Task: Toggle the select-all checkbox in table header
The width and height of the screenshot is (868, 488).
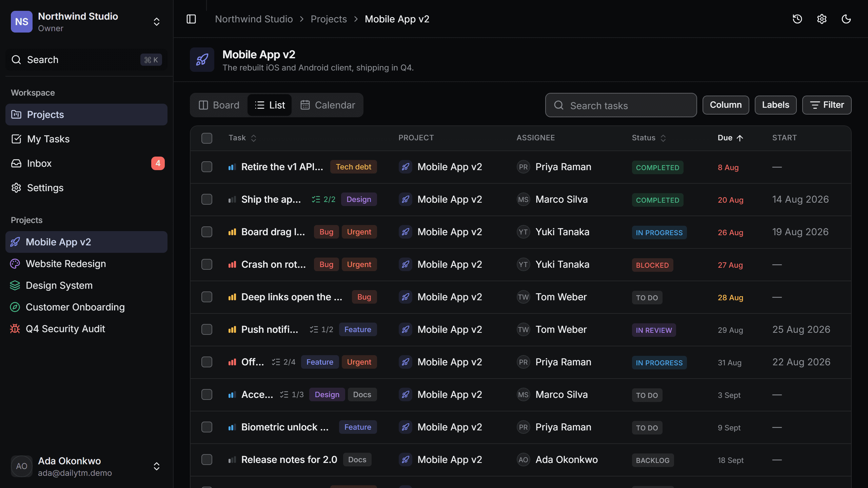Action: (x=207, y=138)
